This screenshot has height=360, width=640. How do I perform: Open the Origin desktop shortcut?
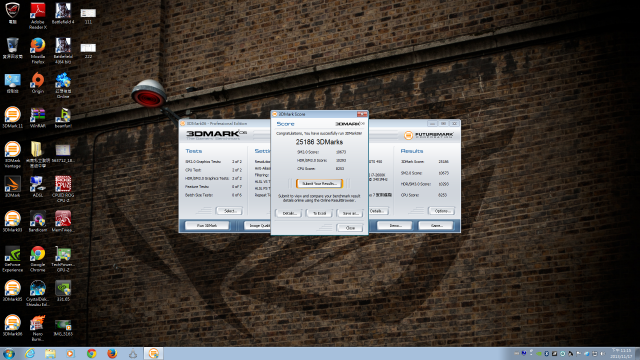(38, 83)
